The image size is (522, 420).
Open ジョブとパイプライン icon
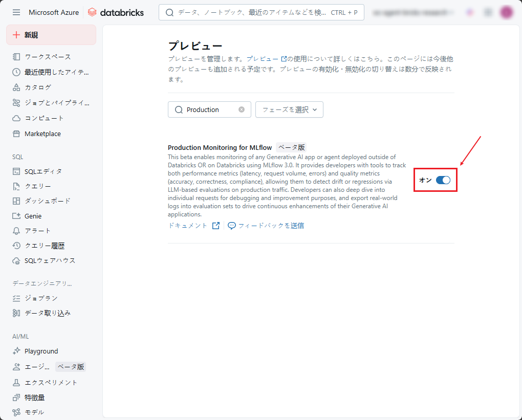(x=16, y=103)
